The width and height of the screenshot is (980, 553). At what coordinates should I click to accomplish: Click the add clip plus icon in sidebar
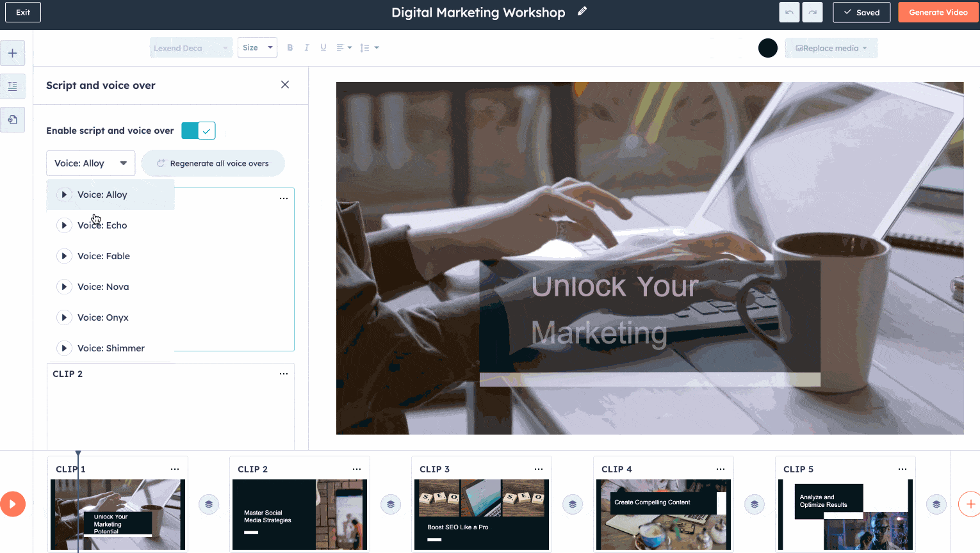(x=13, y=53)
